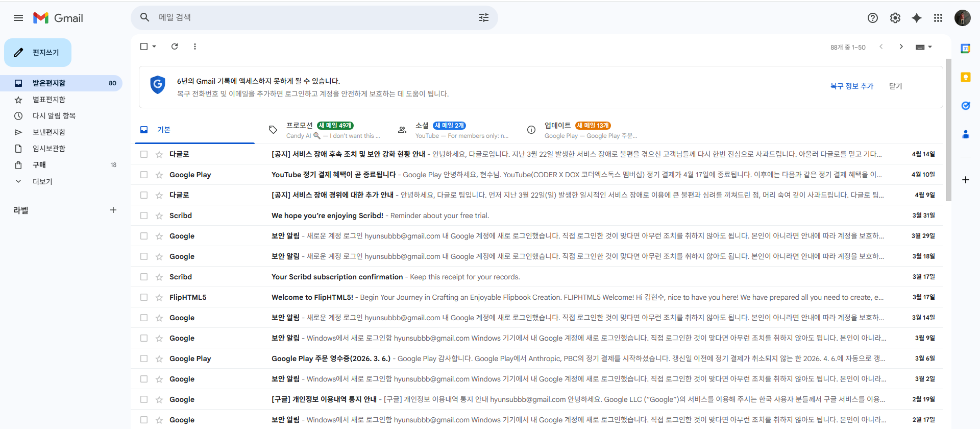This screenshot has height=429, width=980.
Task: Open 받은편지함 folder
Action: coord(61,83)
